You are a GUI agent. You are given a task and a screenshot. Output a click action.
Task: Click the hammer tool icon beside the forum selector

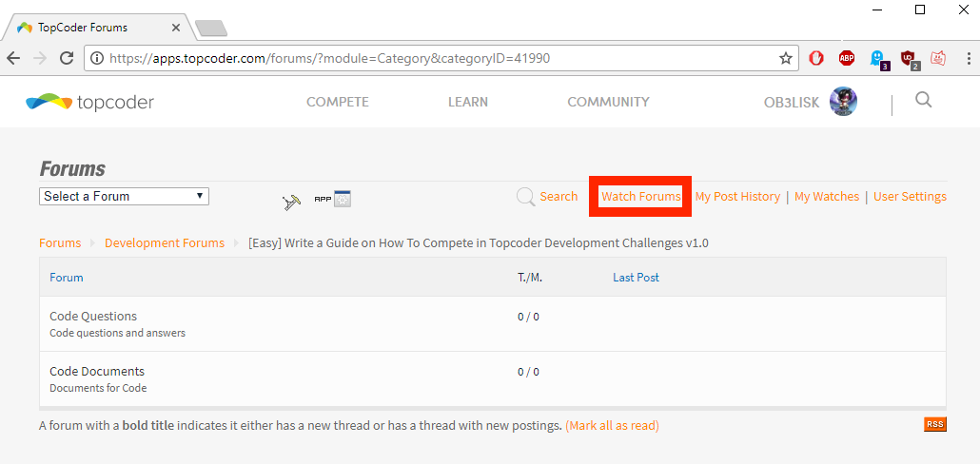click(x=292, y=201)
